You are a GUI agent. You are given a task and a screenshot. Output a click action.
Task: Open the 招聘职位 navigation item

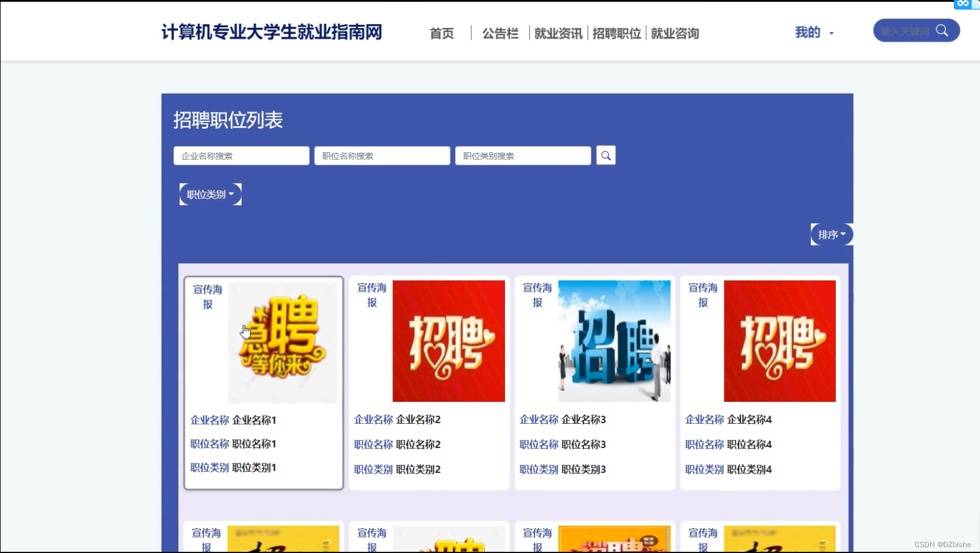617,33
